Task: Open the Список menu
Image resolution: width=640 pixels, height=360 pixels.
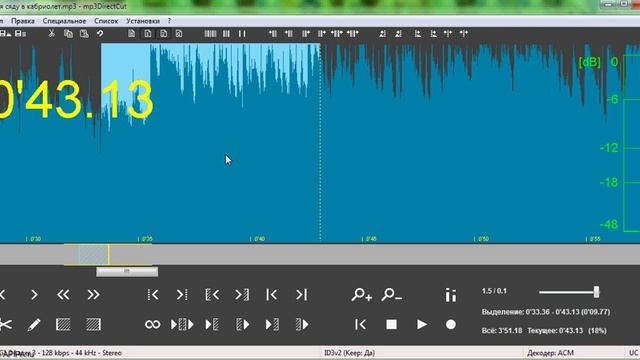Action: [106, 21]
